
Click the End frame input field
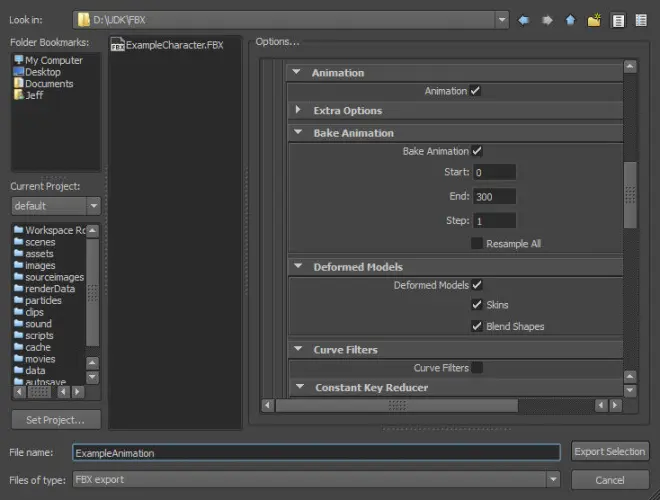[x=495, y=197]
